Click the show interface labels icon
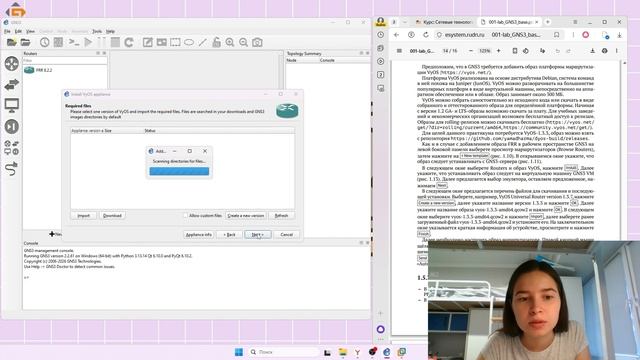This screenshot has height=360, width=640. pos(58,42)
